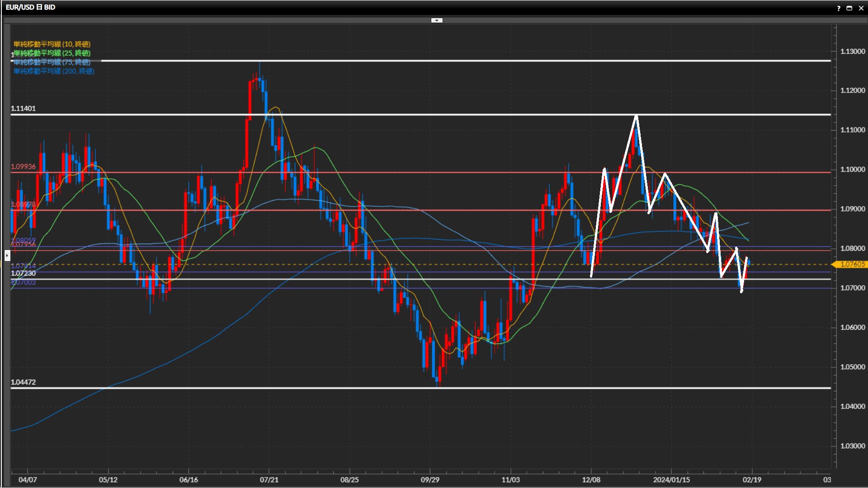Click the current price tag 1.07605
Image resolution: width=868 pixels, height=488 pixels.
coord(852,264)
